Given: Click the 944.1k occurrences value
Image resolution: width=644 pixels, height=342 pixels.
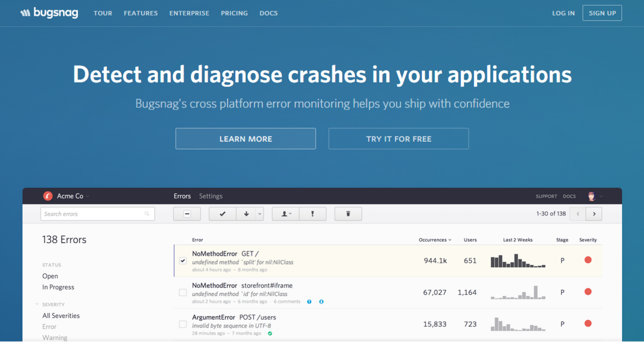Looking at the screenshot, I should click(435, 260).
